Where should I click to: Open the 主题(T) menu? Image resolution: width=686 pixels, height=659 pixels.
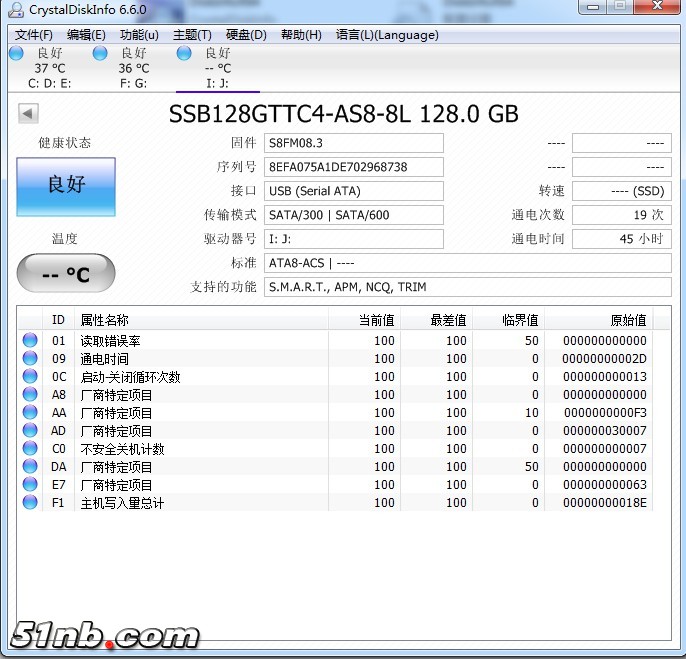click(192, 35)
